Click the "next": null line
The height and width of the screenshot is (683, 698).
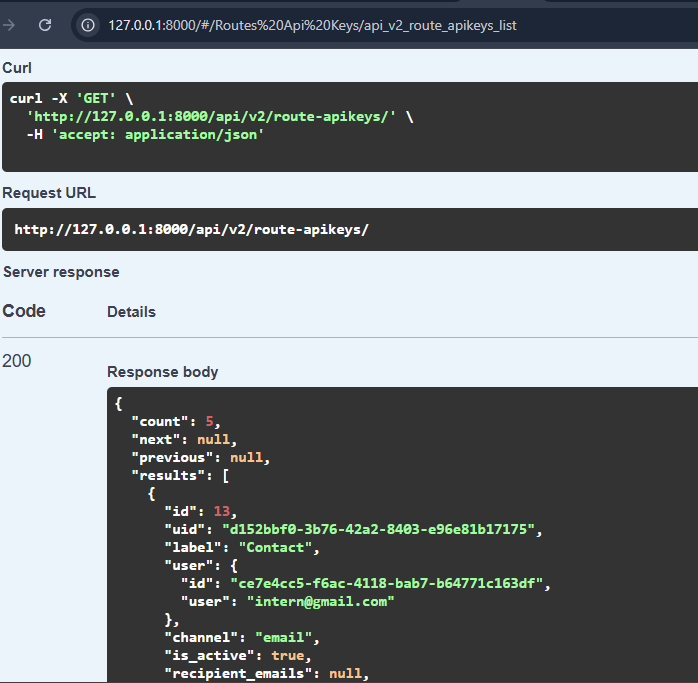click(184, 439)
